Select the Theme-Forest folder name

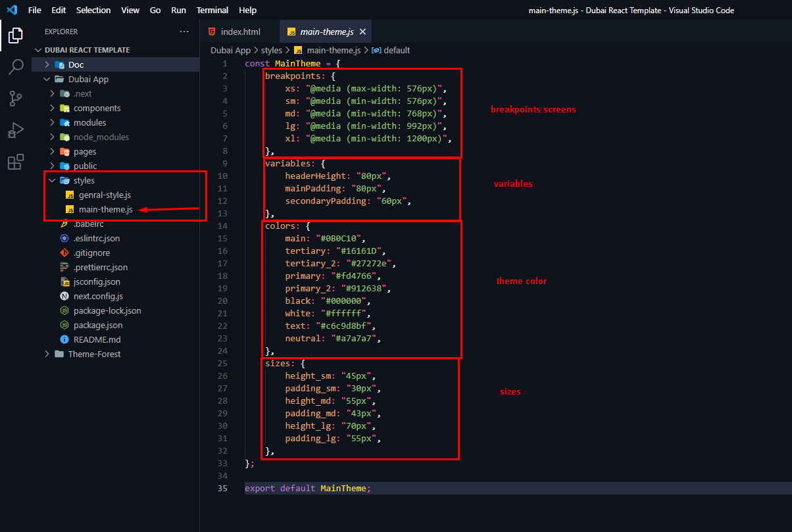(x=95, y=354)
